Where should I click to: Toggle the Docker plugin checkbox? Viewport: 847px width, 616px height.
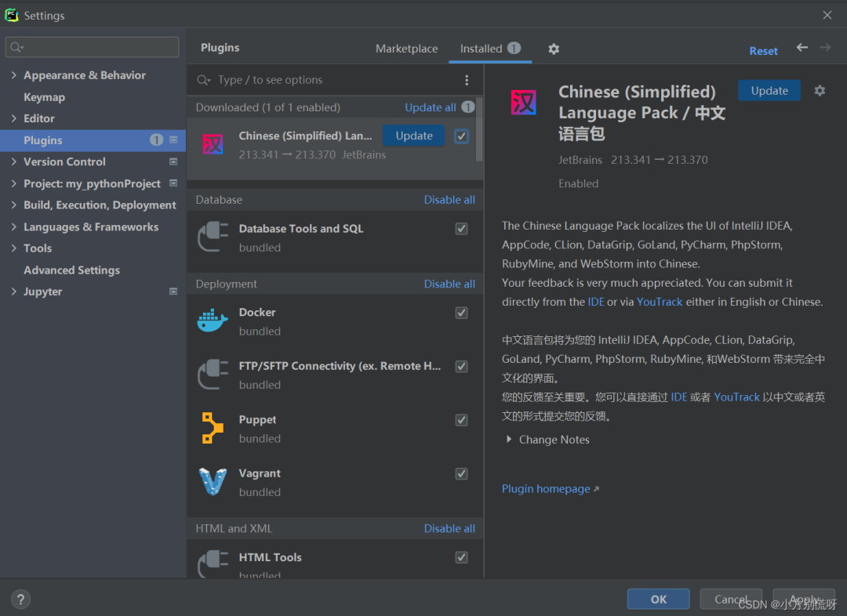click(x=461, y=313)
